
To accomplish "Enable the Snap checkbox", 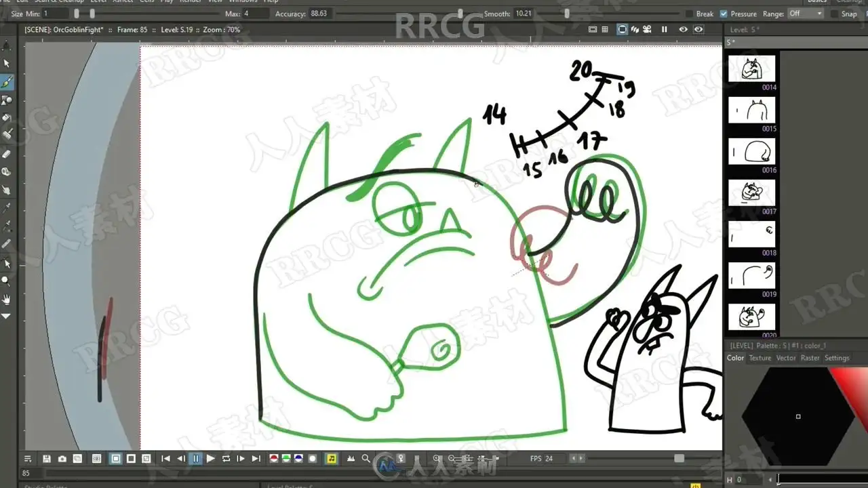I will (x=834, y=14).
